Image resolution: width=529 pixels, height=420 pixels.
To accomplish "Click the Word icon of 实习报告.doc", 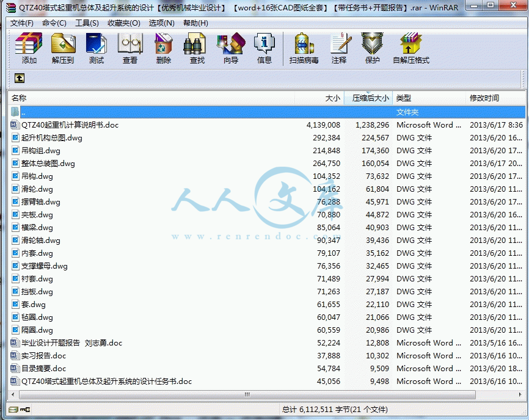I will click(15, 356).
